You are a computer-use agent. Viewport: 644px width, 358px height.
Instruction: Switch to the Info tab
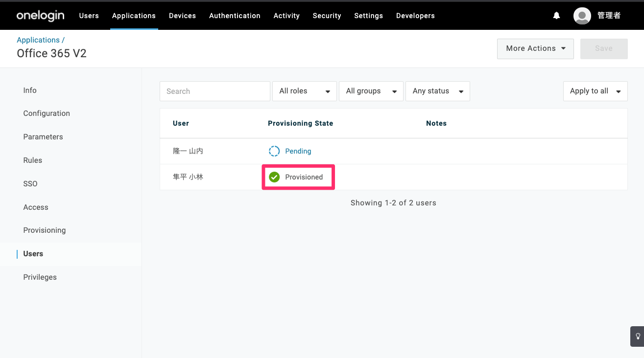pyautogui.click(x=30, y=90)
